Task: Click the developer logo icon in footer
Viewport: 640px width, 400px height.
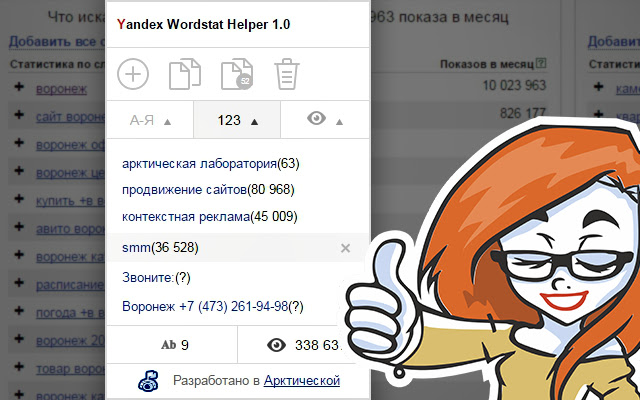Action: pyautogui.click(x=149, y=381)
